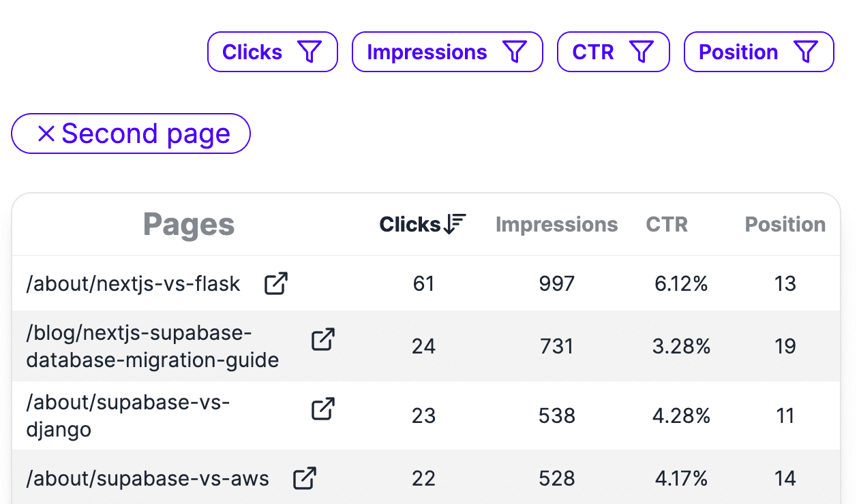Remove the Second page filter chip
The image size is (859, 504).
pos(46,134)
